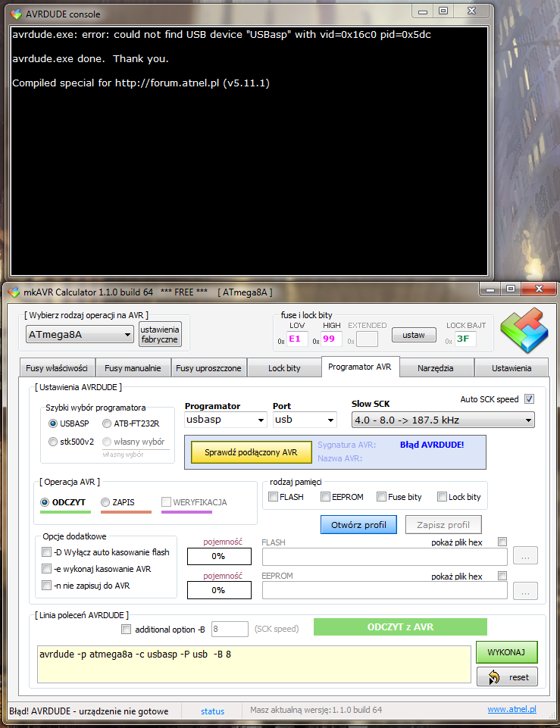Switch to Lock bity tab
Image resolution: width=560 pixels, height=728 pixels.
(x=284, y=368)
